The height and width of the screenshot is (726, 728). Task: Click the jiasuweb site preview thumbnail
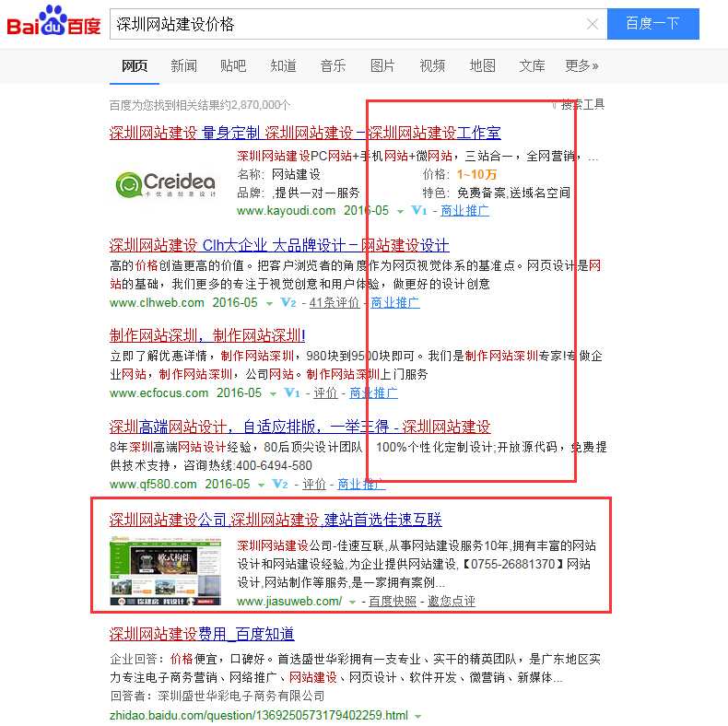tap(166, 571)
